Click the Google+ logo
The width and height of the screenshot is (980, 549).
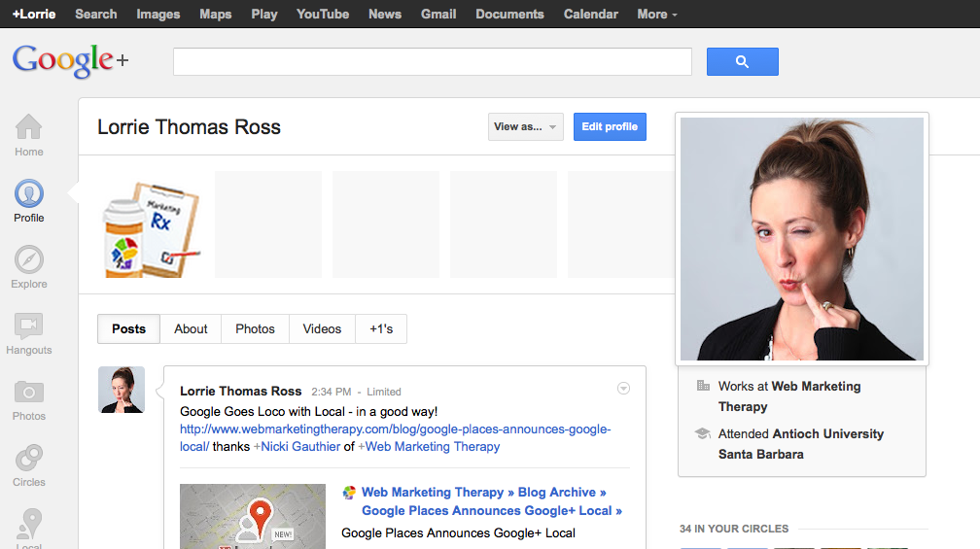coord(70,60)
